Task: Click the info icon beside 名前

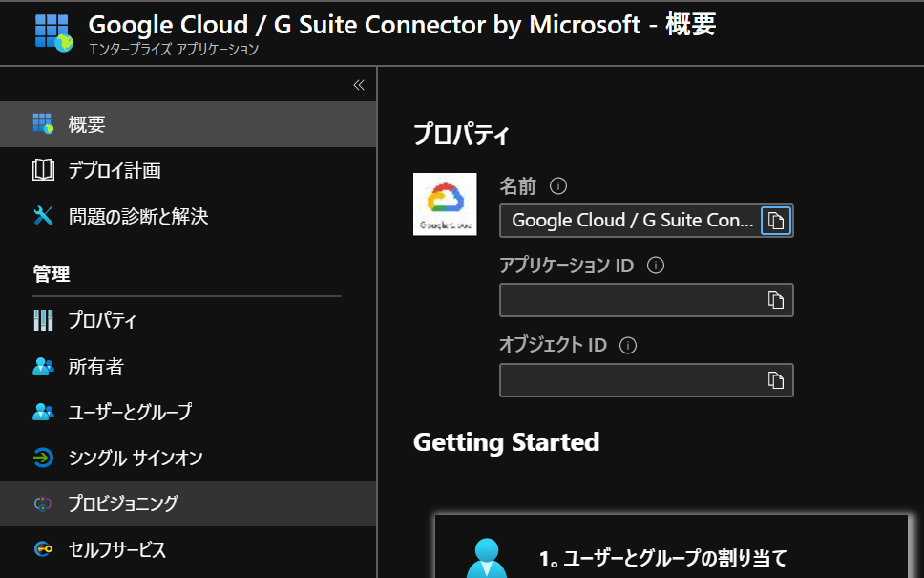Action: (559, 185)
